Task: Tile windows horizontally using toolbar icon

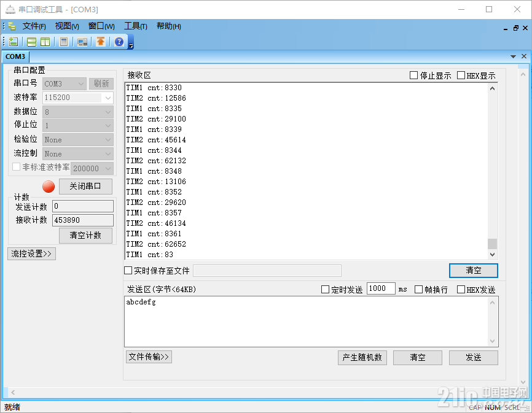Action: pyautogui.click(x=31, y=42)
